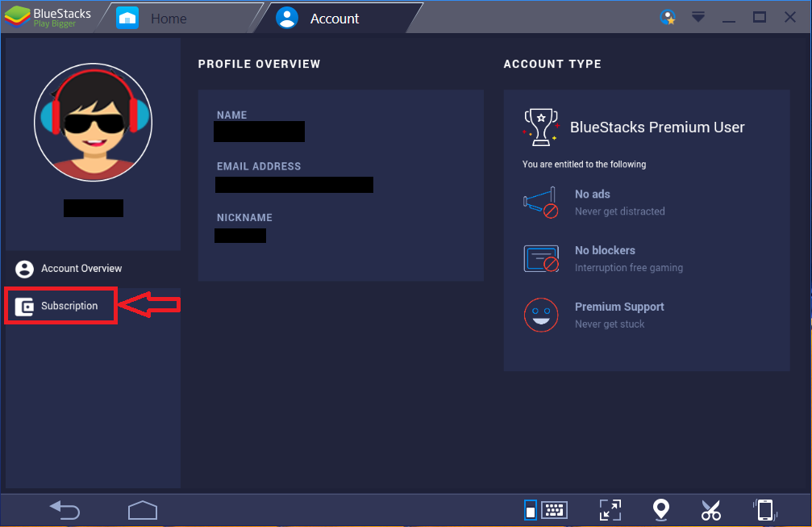Maximize the BlueStacks window
The width and height of the screenshot is (812, 527).
click(759, 17)
